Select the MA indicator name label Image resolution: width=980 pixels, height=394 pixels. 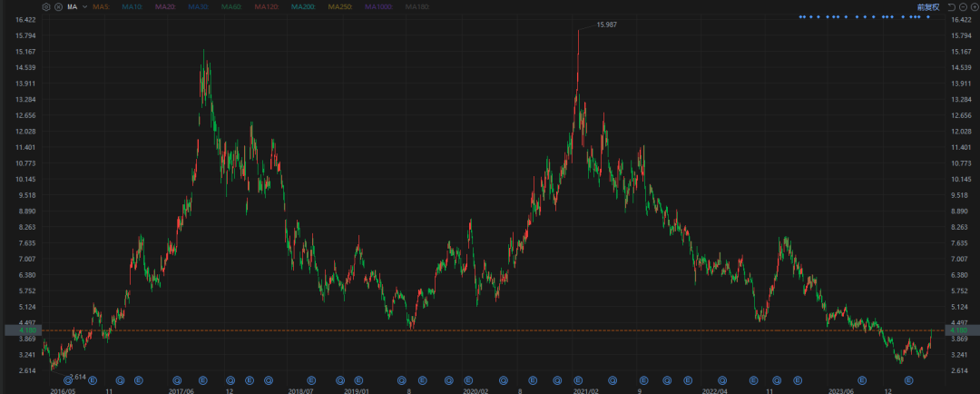coord(72,6)
